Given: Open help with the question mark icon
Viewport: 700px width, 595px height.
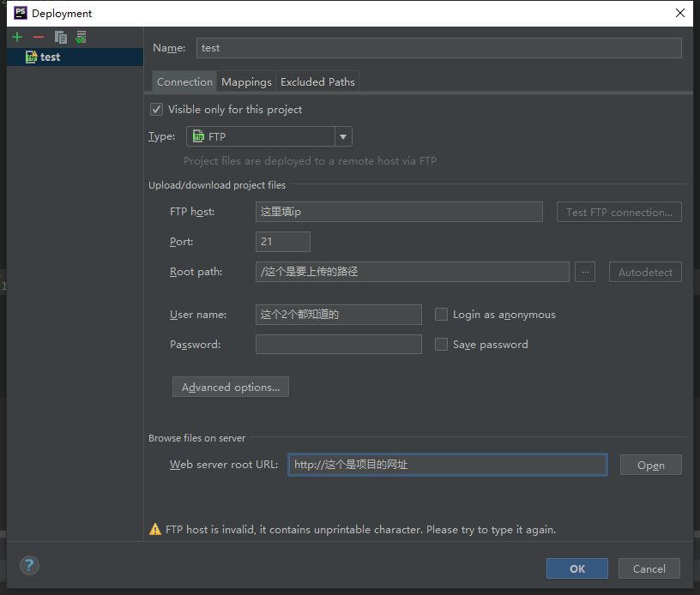Looking at the screenshot, I should pos(29,566).
